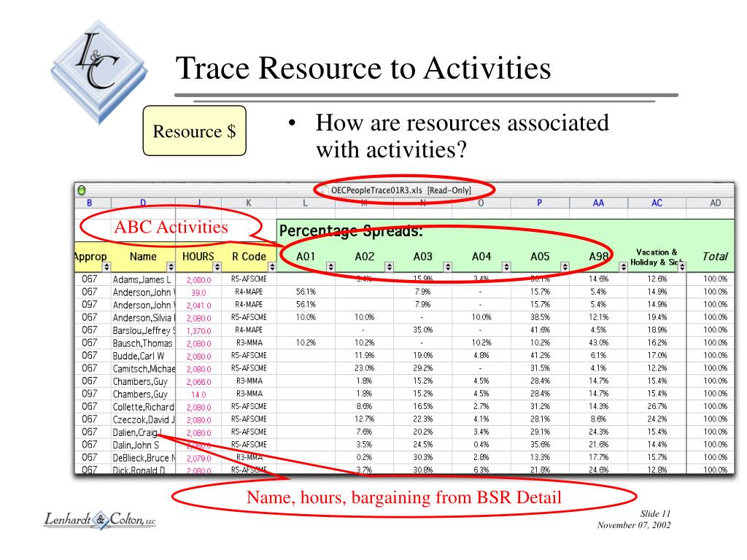The width and height of the screenshot is (747, 560).
Task: Select the Bausch,Thomas name cell
Action: pyautogui.click(x=144, y=343)
